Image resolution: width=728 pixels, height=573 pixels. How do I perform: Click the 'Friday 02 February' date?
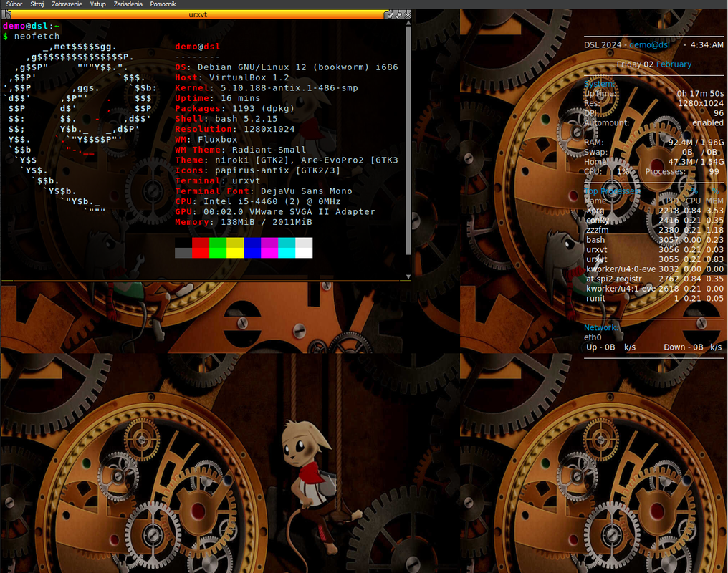click(x=654, y=64)
